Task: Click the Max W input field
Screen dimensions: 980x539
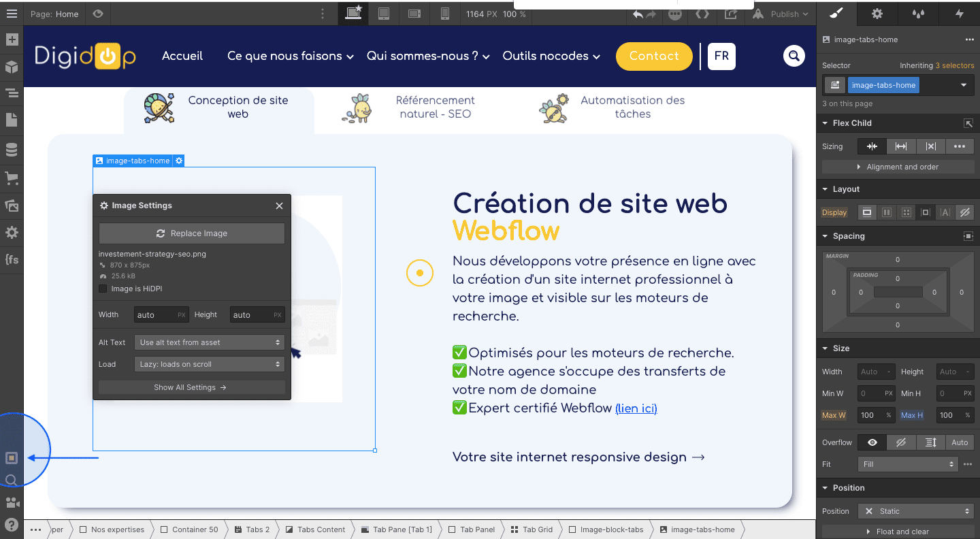Action: pyautogui.click(x=877, y=415)
